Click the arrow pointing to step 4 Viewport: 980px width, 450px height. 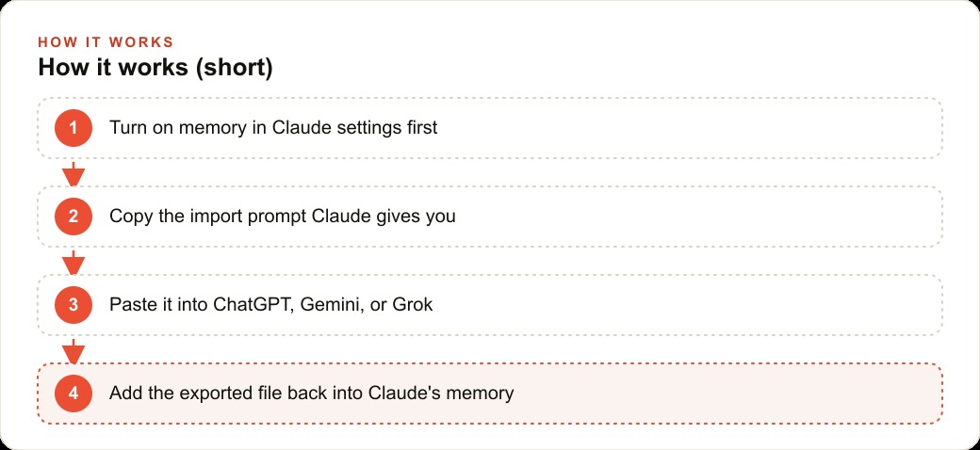(x=73, y=351)
